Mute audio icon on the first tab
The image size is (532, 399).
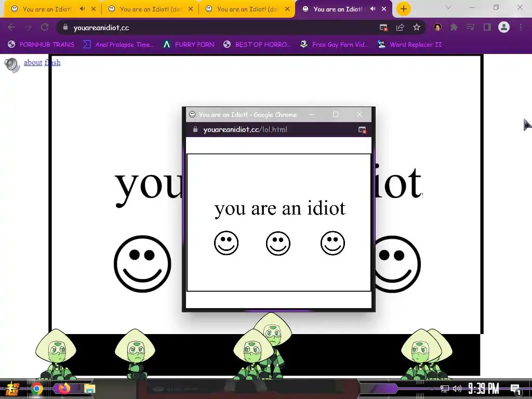(83, 9)
